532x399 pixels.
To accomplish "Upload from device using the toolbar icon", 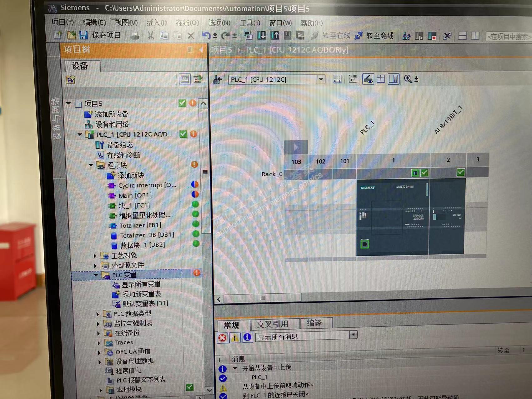I will [274, 36].
